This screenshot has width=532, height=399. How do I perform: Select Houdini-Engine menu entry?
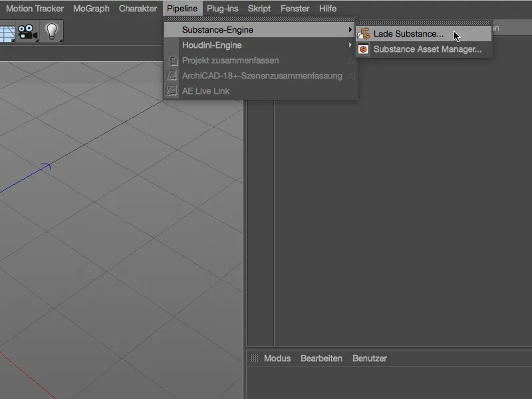click(x=260, y=45)
